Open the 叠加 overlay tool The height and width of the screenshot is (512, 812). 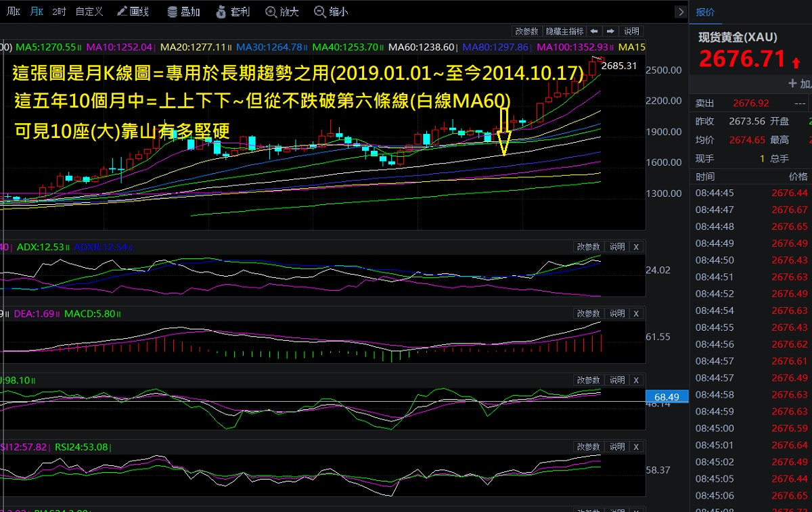click(x=183, y=11)
